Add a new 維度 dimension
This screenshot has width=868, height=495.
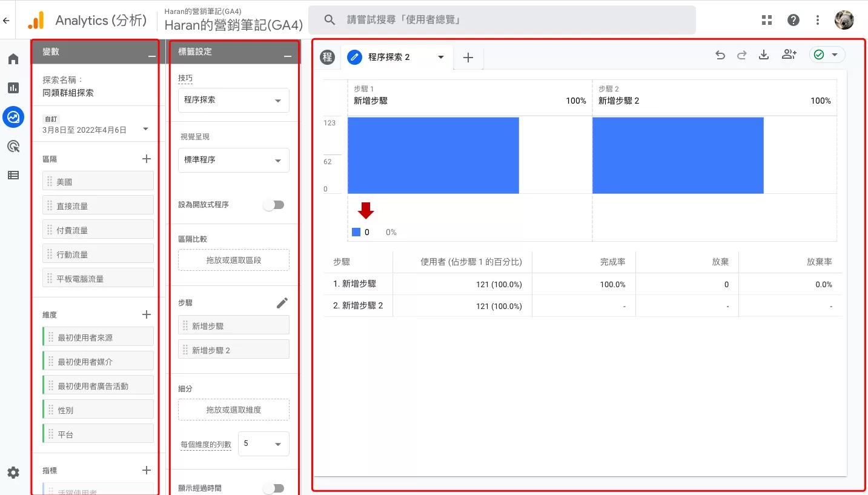pyautogui.click(x=146, y=314)
